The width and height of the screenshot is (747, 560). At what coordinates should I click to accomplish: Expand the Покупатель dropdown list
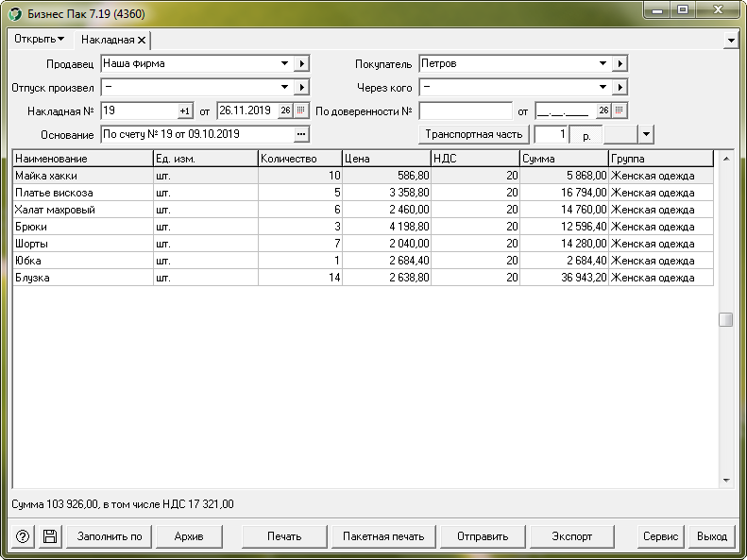point(603,64)
